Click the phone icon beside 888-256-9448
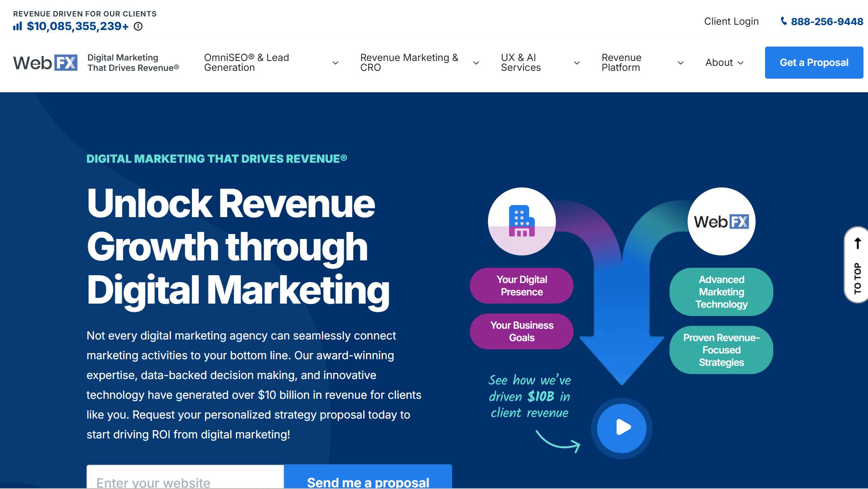 click(x=784, y=21)
